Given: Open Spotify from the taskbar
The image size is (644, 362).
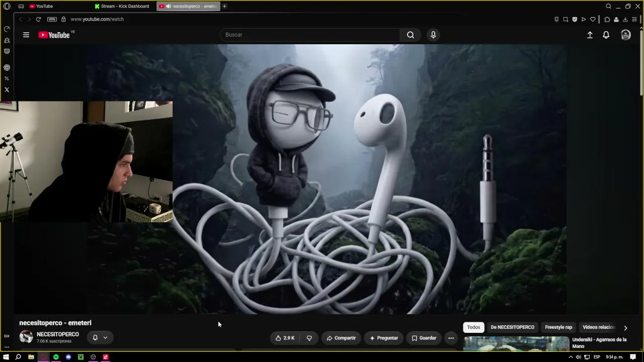Looking at the screenshot, I should point(56,357).
